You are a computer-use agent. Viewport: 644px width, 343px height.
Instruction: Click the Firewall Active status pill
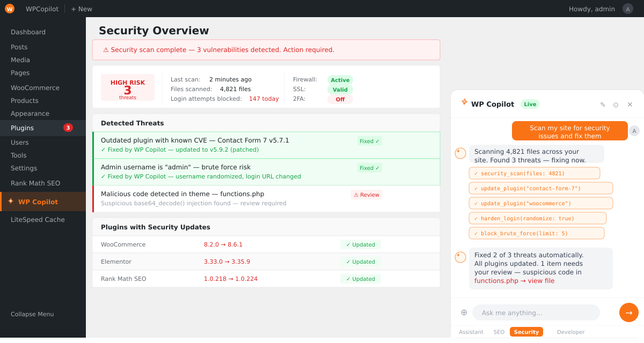340,80
